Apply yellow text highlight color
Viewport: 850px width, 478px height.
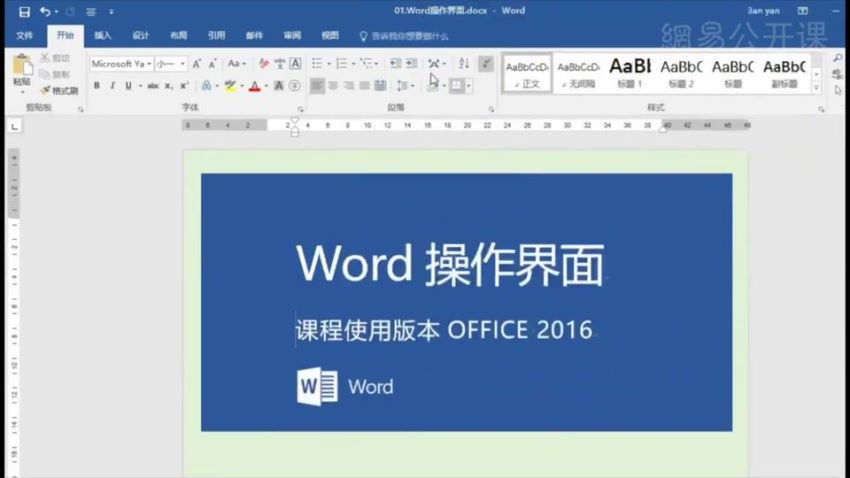230,86
